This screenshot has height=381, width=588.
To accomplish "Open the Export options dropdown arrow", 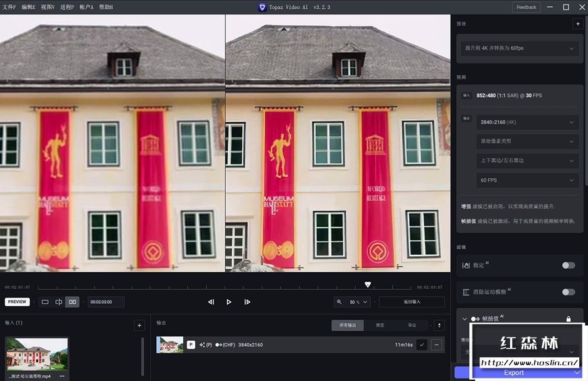I will point(577,372).
